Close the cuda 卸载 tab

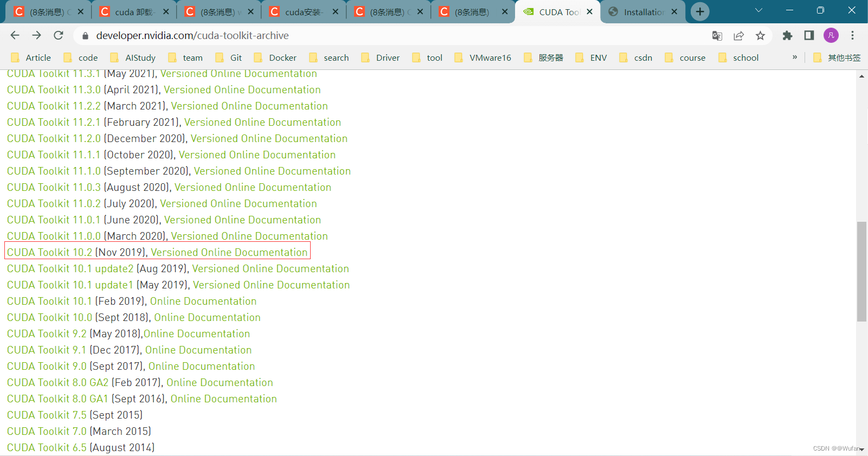(x=166, y=11)
